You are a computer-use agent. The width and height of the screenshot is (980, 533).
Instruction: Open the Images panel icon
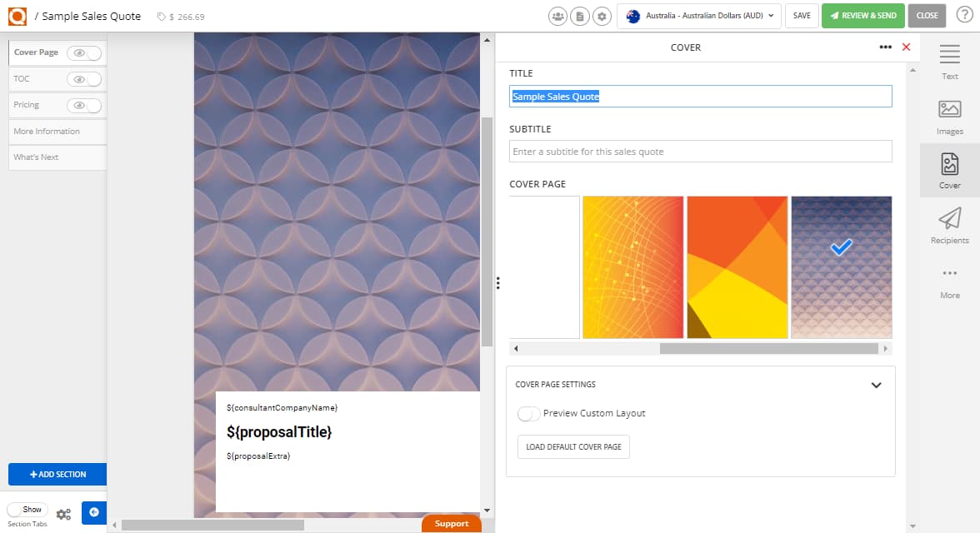point(949,117)
